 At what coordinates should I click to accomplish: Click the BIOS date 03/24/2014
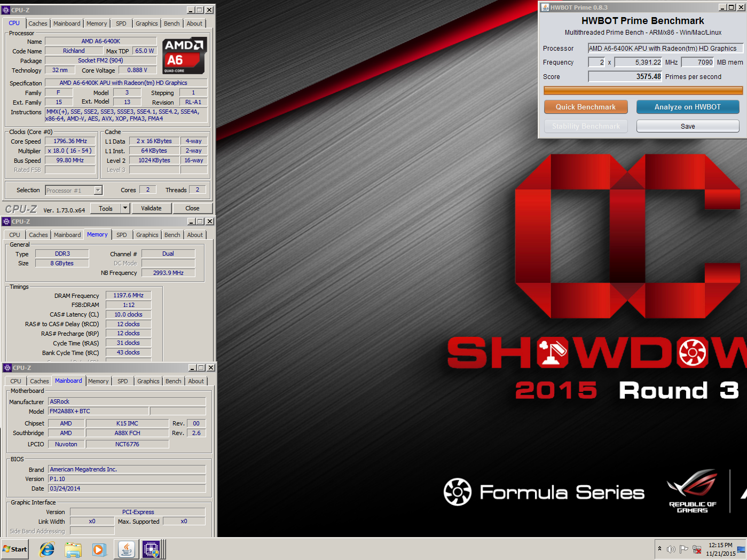[x=127, y=488]
